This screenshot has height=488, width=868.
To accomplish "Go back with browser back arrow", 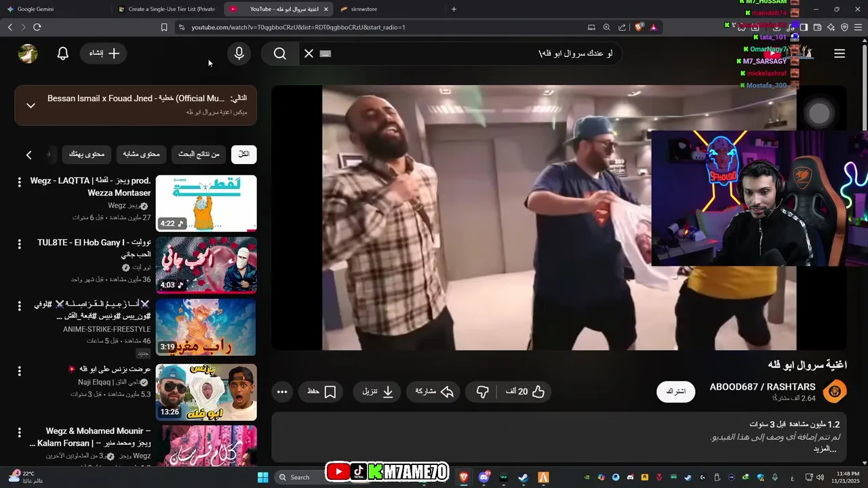I will click(x=10, y=27).
